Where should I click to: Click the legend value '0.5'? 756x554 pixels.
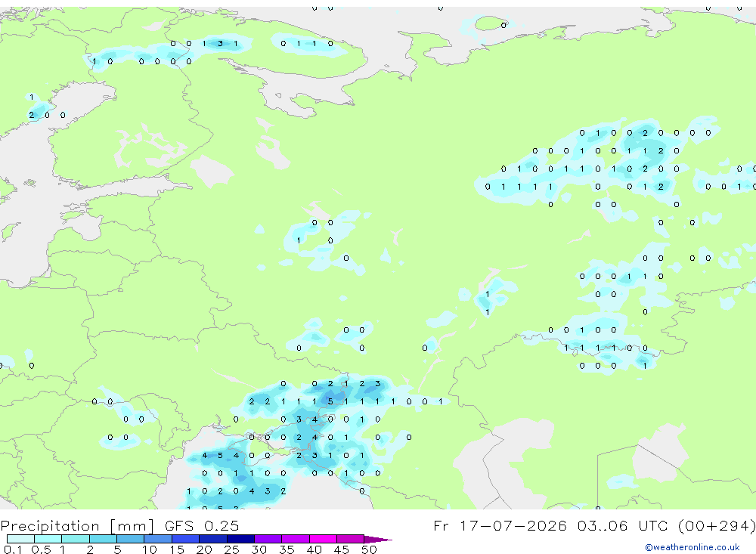[41, 549]
